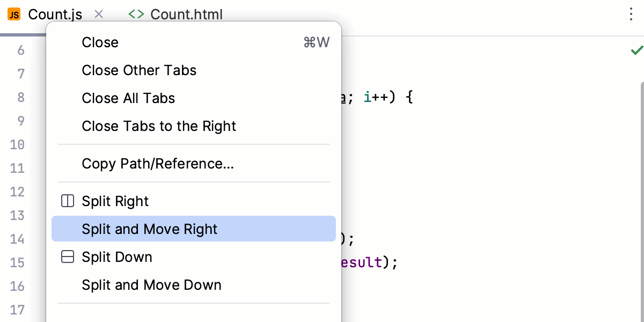Select Close All Tabs
Screen dimensions: 644x322
pyautogui.click(x=128, y=98)
